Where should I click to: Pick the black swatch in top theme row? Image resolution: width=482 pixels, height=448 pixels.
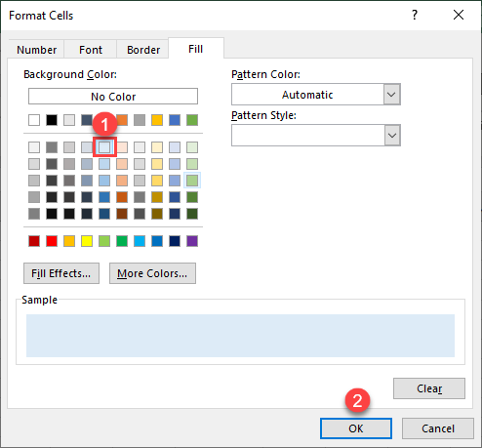point(52,120)
